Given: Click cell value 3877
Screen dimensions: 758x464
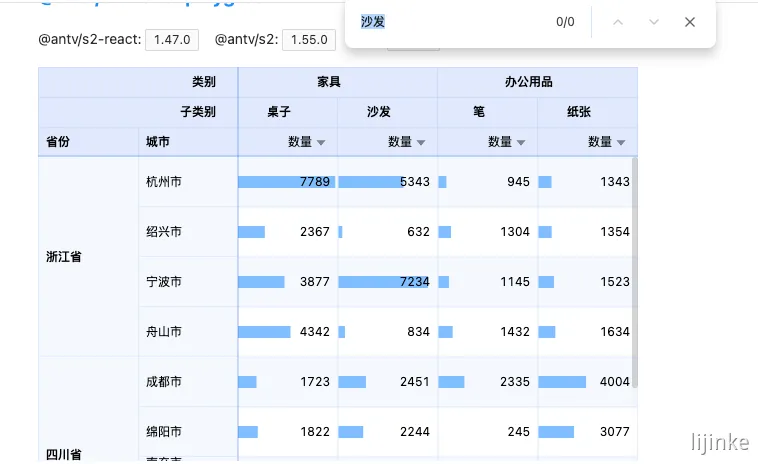Looking at the screenshot, I should (x=315, y=282).
